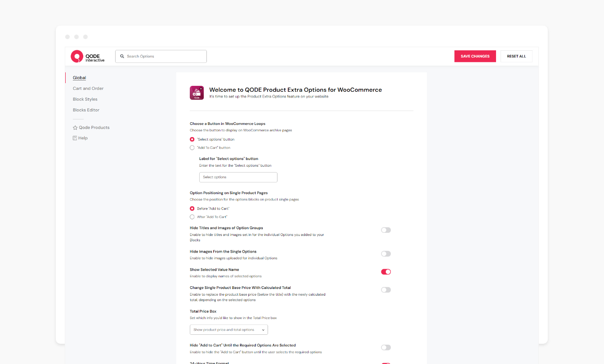
Task: Toggle Hide "Add to Cart" Until Required Options
Action: pyautogui.click(x=386, y=347)
